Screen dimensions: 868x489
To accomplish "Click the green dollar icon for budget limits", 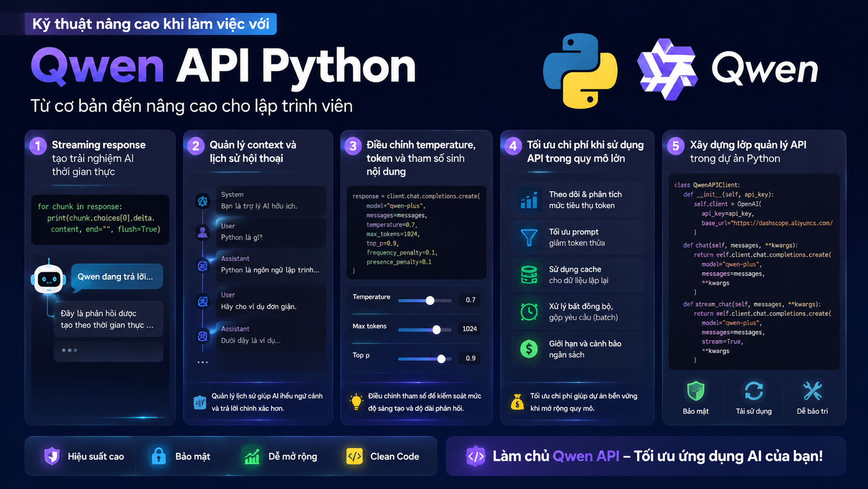I will pyautogui.click(x=529, y=349).
